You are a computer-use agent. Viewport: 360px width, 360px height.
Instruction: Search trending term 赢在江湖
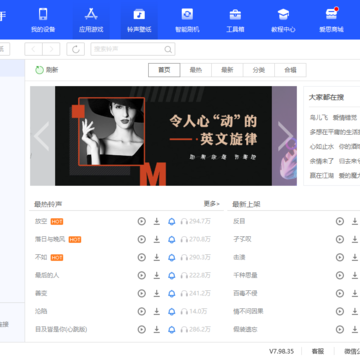(x=322, y=175)
